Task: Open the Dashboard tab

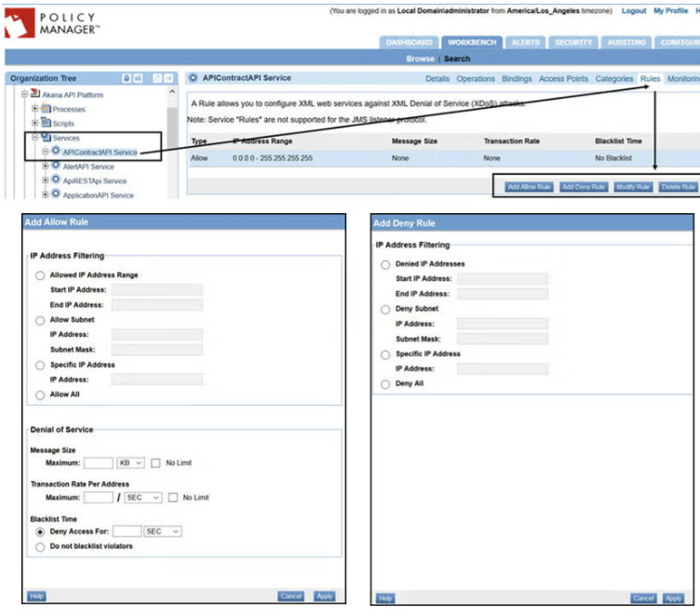Action: [x=409, y=43]
